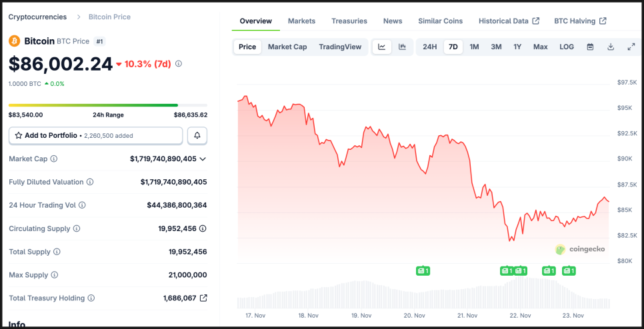
Task: Toggle the LOG scale on the chart
Action: point(567,47)
